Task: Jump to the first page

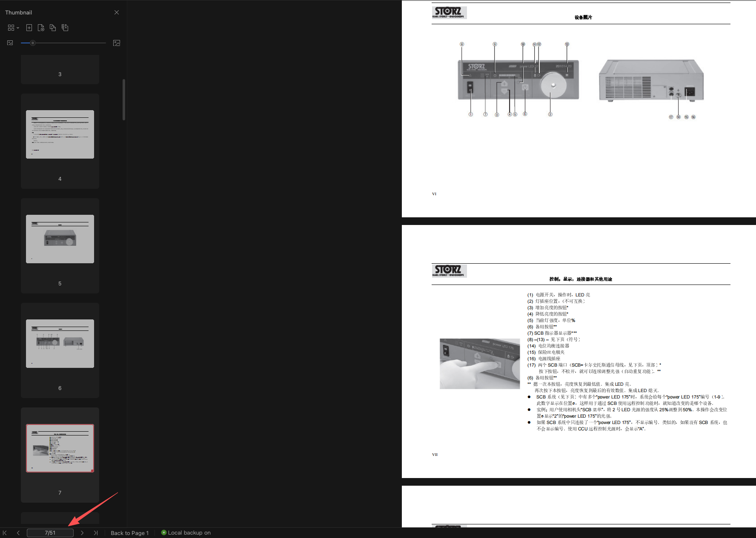Action: pyautogui.click(x=5, y=533)
